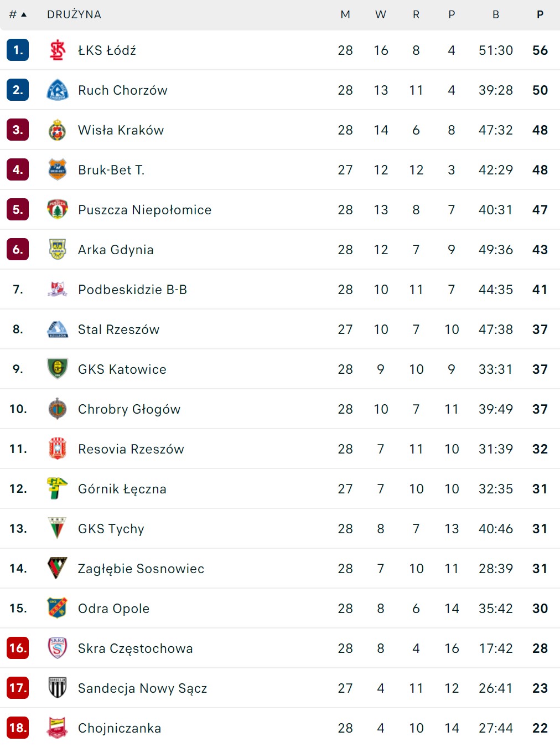The width and height of the screenshot is (560, 747).
Task: Open the Podbeskidzie B-B team link
Action: pos(132,290)
